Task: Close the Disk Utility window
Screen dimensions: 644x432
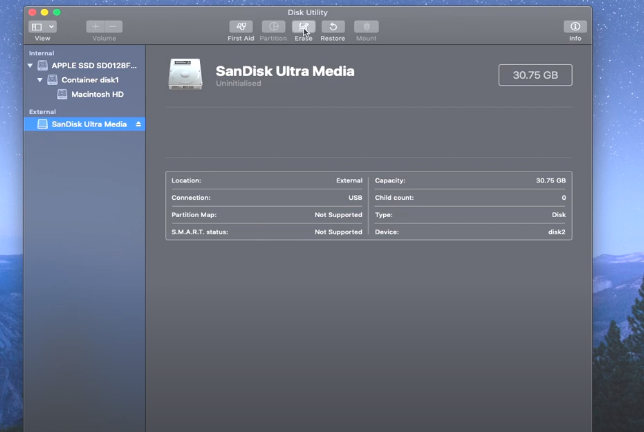Action: (32, 12)
